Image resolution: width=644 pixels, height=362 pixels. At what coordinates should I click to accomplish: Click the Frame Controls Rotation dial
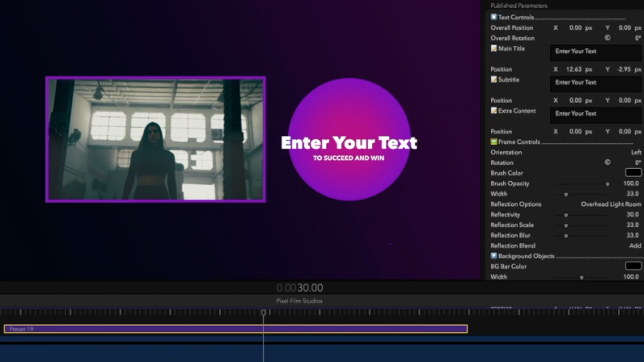click(608, 162)
